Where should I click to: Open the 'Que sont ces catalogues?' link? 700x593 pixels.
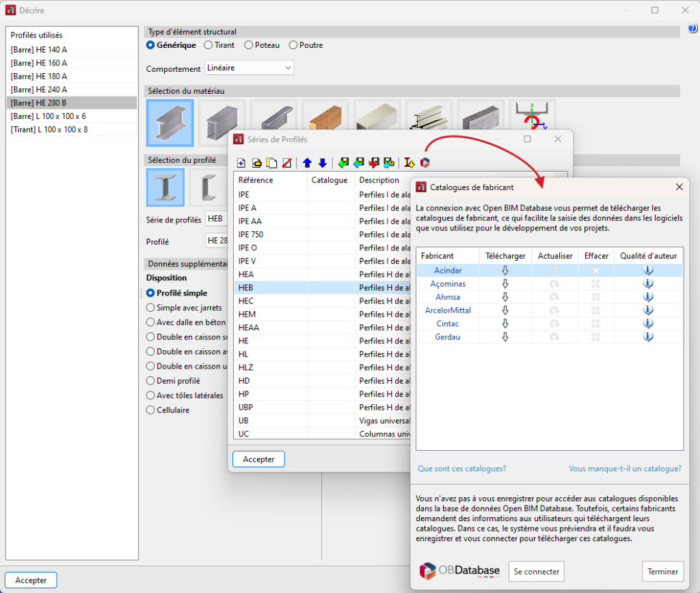[461, 469]
